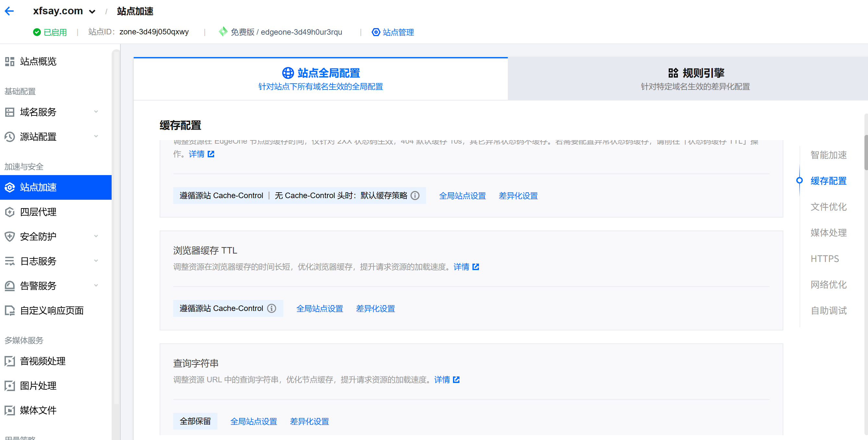Click external link icon after 浏览器缓存 详情

click(x=476, y=267)
